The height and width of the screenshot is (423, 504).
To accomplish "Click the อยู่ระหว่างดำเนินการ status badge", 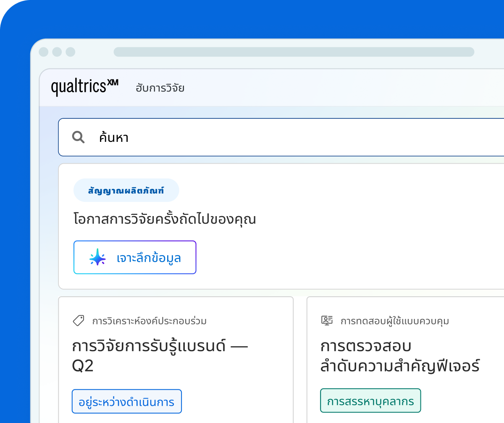I will [x=126, y=401].
